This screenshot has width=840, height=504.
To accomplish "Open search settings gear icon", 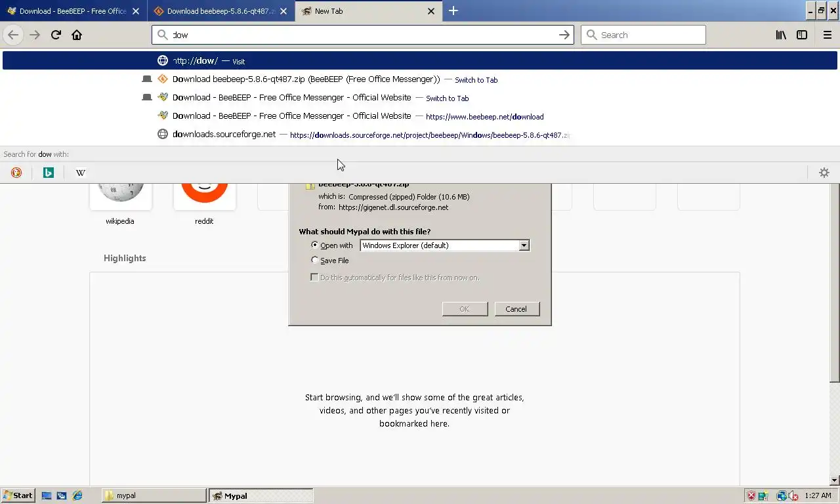I will pyautogui.click(x=824, y=173).
